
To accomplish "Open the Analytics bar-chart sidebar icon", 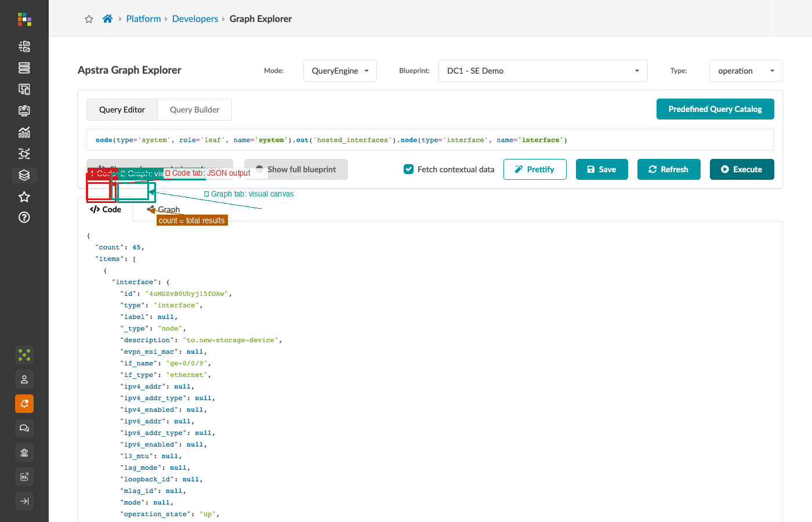I will tap(24, 132).
